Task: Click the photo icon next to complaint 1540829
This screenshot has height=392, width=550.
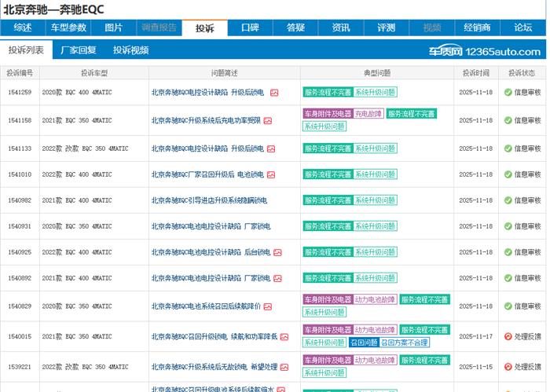Action: click(x=268, y=307)
